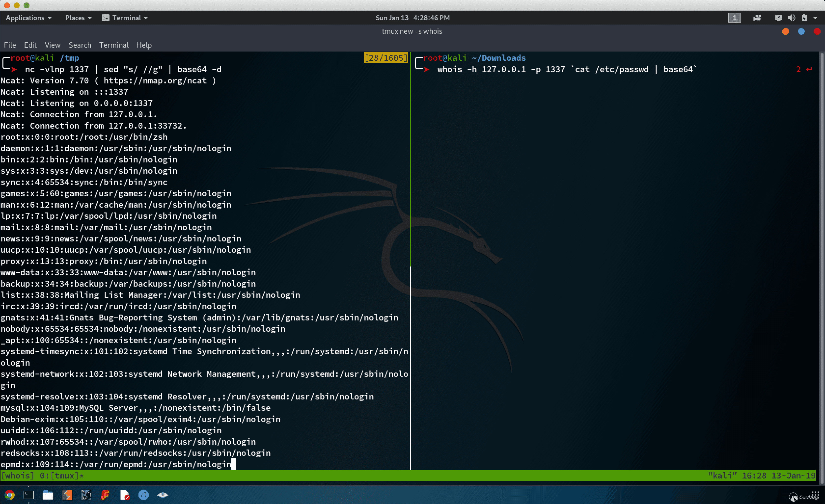Screen dimensions: 825x504
Task: Click the volume speaker icon
Action: coord(792,18)
